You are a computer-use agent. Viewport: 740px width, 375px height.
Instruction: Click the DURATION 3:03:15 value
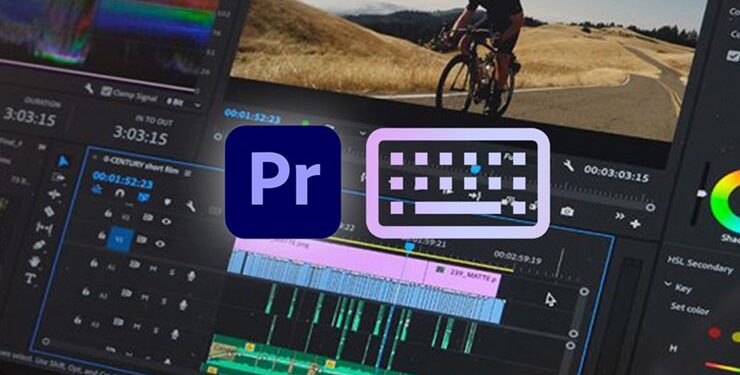click(x=30, y=117)
